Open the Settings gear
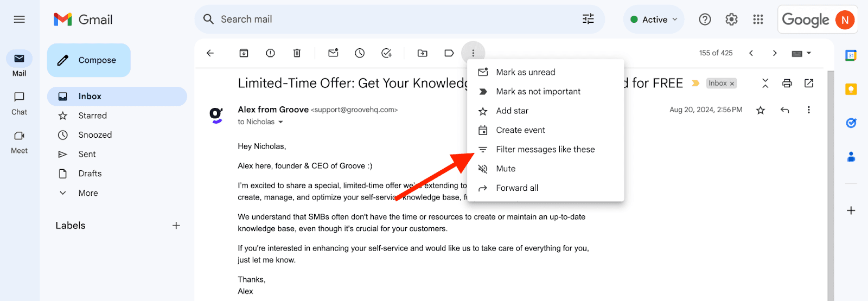Screen dimensions: 868x301 click(x=731, y=20)
